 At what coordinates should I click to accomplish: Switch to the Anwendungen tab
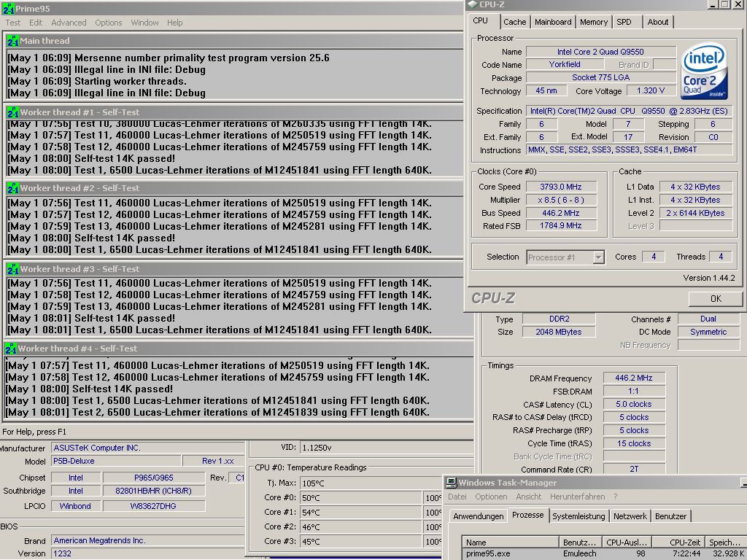click(x=479, y=516)
